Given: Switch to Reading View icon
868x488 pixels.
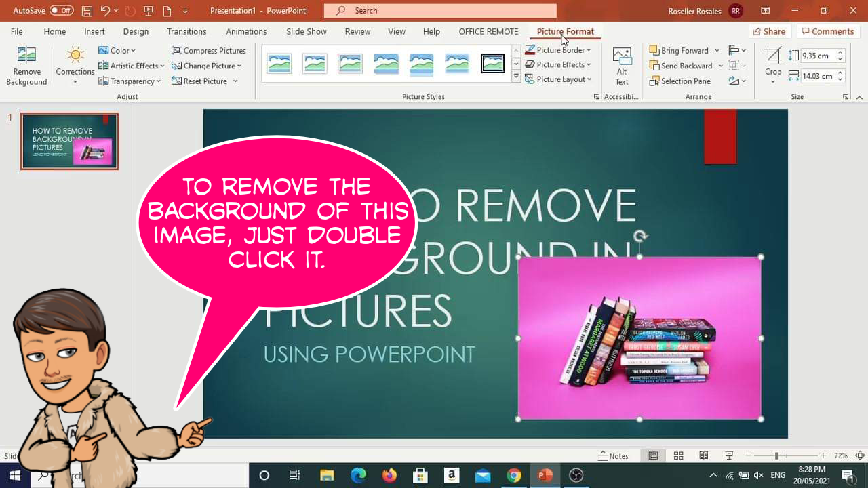Looking at the screenshot, I should 704,456.
